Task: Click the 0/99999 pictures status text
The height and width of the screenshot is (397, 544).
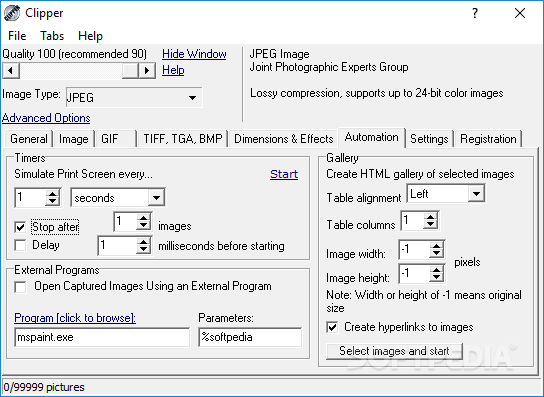Action: click(44, 387)
